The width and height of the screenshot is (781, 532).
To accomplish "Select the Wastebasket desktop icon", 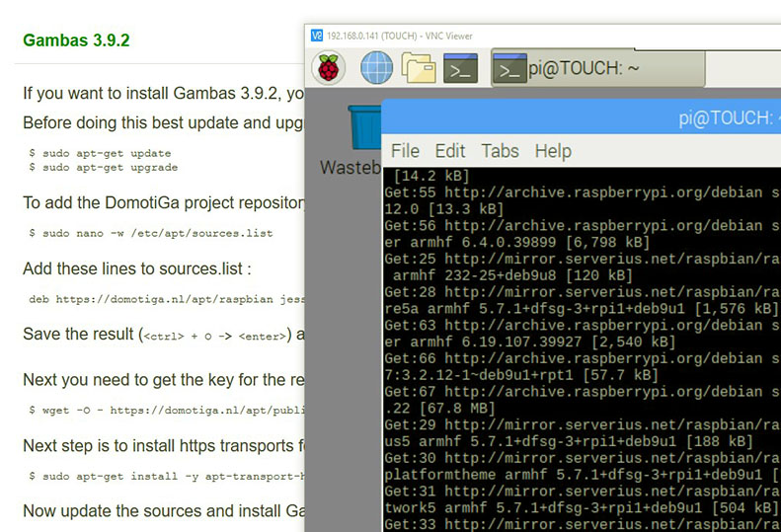I will pyautogui.click(x=351, y=140).
